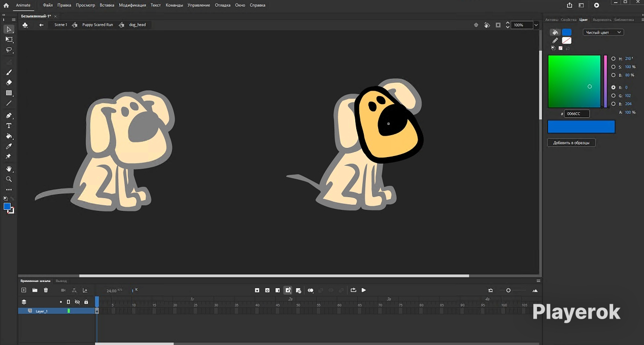
Task: Toggle outline column for all layers
Action: pos(69,302)
